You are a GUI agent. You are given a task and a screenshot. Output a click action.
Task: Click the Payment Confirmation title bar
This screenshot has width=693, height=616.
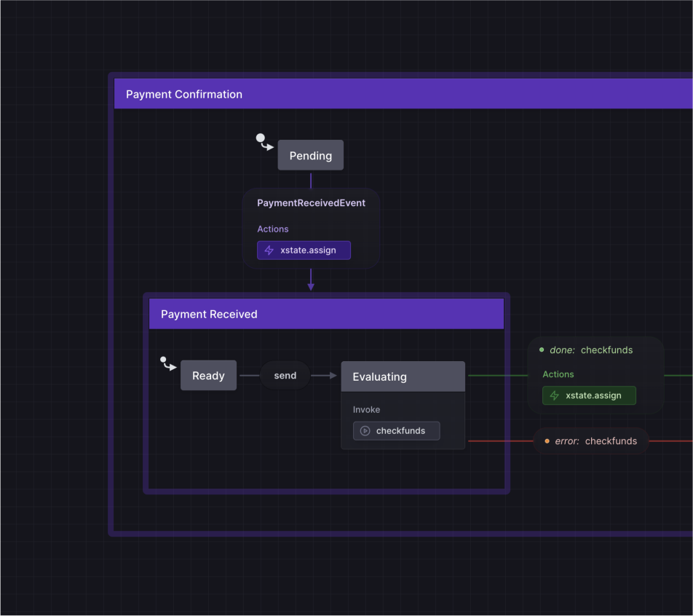(183, 94)
